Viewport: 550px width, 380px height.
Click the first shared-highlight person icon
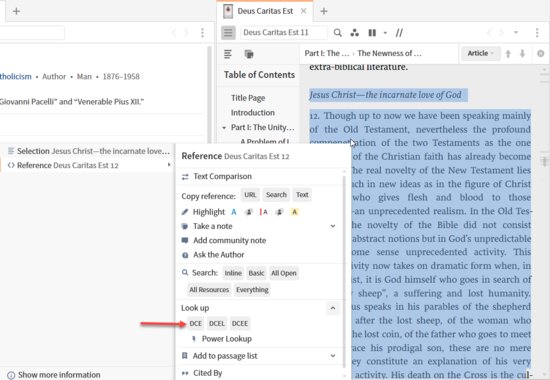point(249,212)
